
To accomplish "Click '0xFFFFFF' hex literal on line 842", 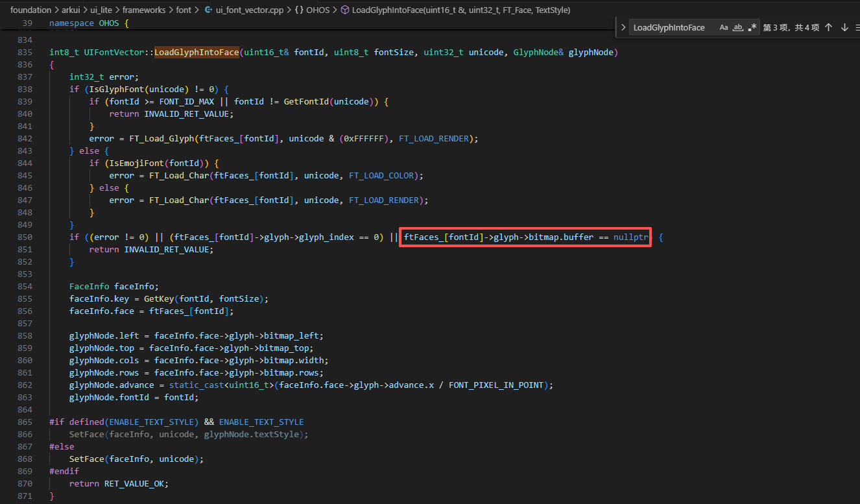I will (x=364, y=138).
